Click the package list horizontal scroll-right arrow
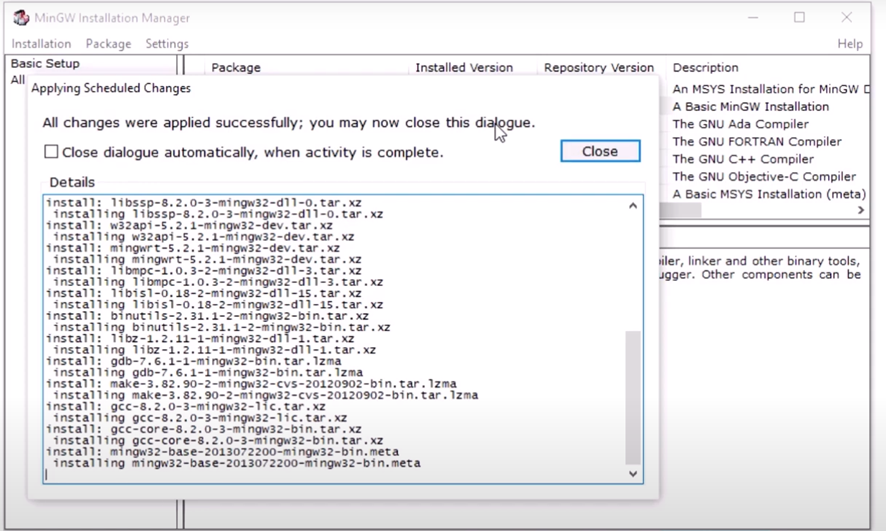886x531 pixels. (860, 211)
